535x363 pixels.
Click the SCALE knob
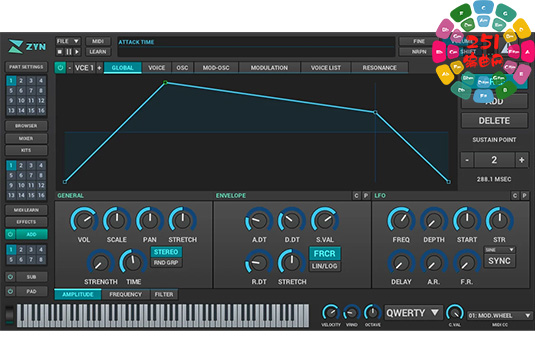[x=117, y=220]
